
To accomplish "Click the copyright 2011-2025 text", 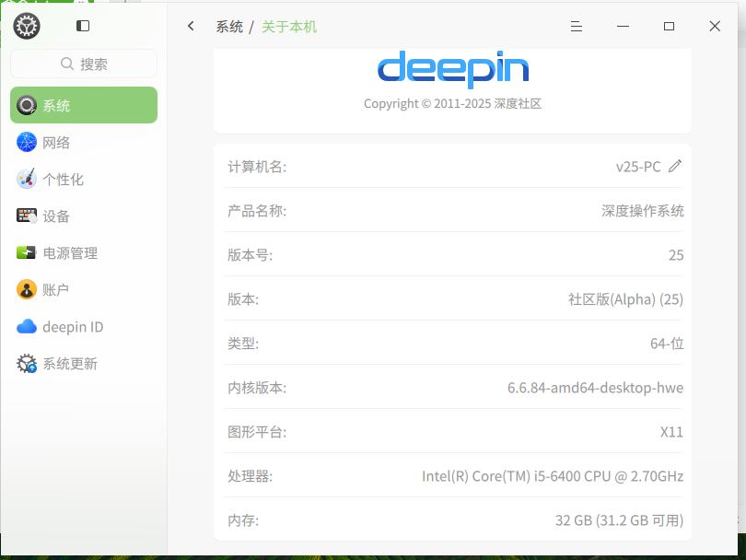I will coord(453,103).
